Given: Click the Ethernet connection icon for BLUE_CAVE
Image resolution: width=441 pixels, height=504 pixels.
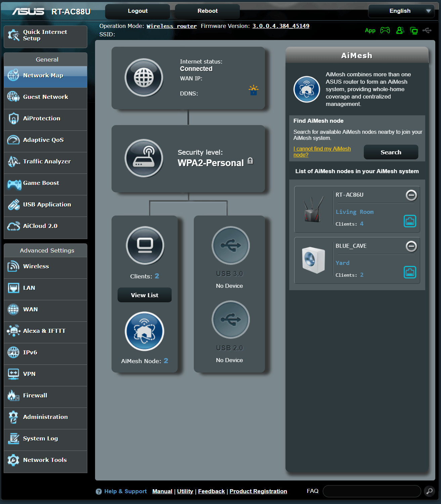Looking at the screenshot, I should tap(410, 272).
